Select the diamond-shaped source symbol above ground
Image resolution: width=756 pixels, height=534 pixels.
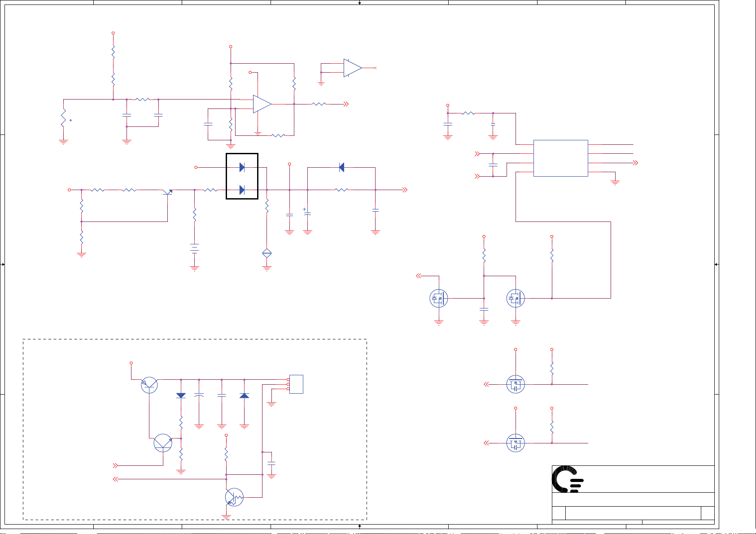tap(267, 253)
